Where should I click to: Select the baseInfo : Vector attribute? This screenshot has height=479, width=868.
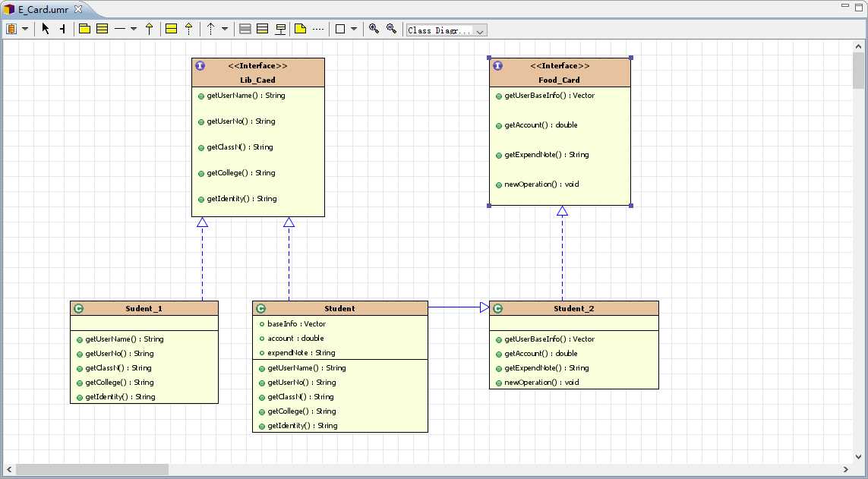[x=292, y=324]
